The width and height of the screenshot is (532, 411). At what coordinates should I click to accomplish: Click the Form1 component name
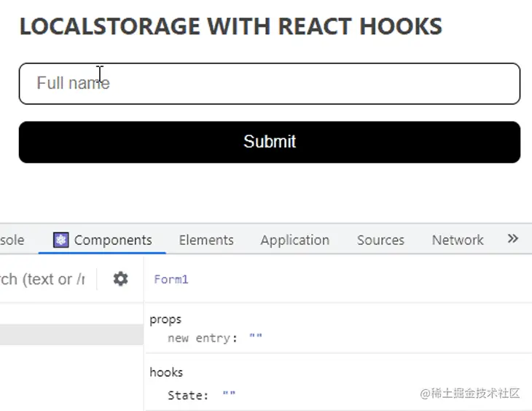pos(171,279)
